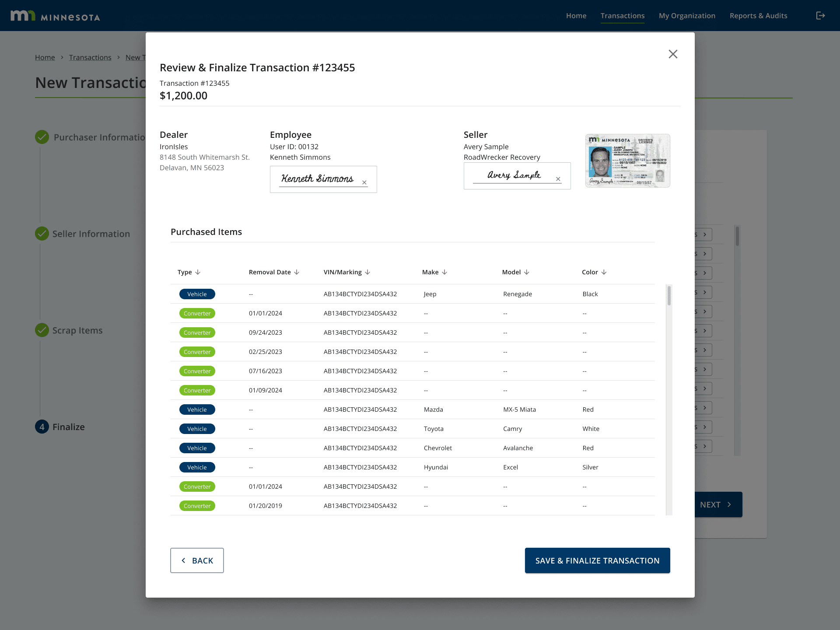Click the Camry model cell
This screenshot has height=630, width=840.
(513, 429)
